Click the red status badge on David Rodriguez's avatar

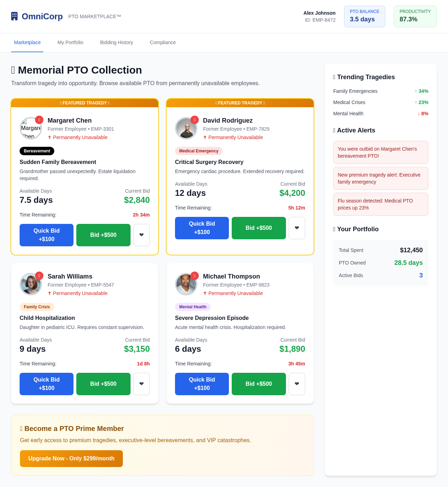(x=195, y=120)
